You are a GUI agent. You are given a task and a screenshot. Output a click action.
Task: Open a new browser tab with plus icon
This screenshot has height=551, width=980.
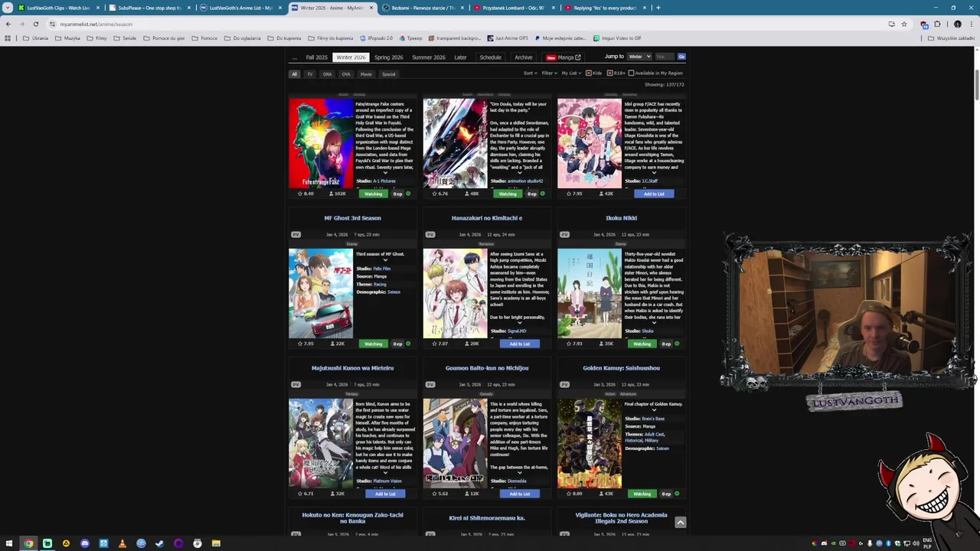[658, 8]
